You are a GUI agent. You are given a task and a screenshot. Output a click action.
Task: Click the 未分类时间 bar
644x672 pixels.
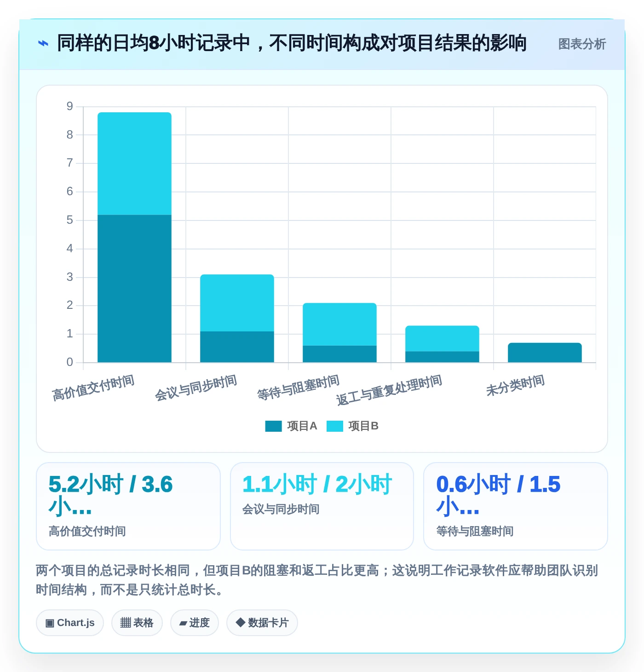[545, 353]
